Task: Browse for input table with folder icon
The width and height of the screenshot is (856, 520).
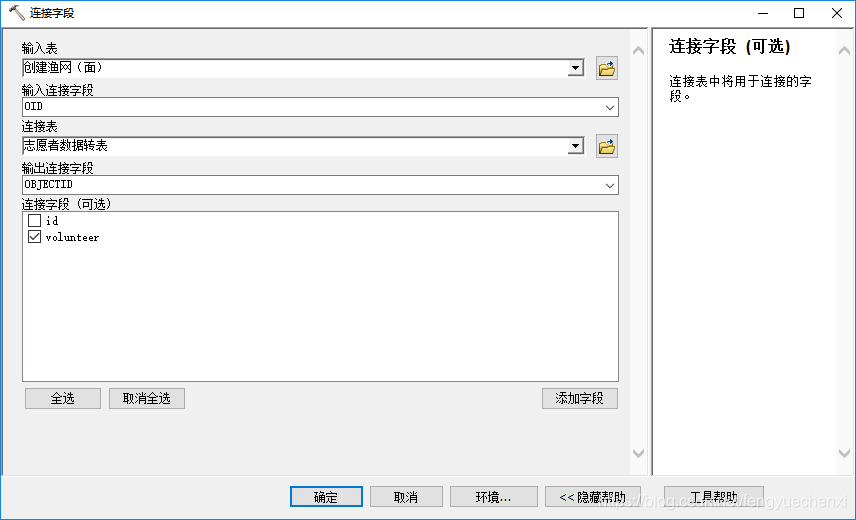Action: point(607,68)
